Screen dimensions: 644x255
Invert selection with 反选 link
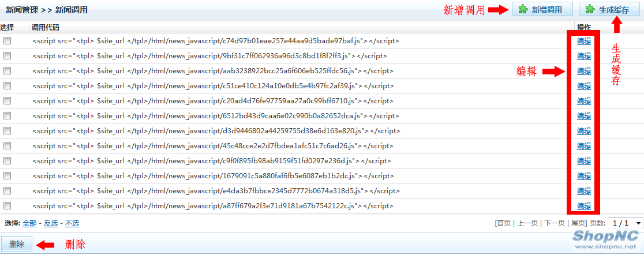click(51, 223)
